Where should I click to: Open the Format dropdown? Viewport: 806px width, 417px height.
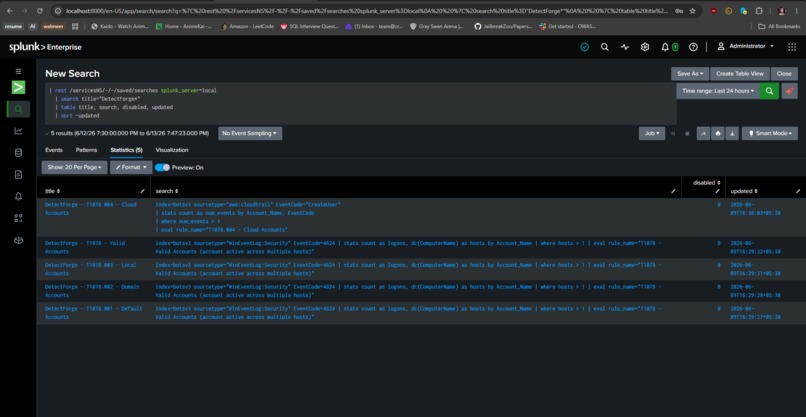coord(131,167)
